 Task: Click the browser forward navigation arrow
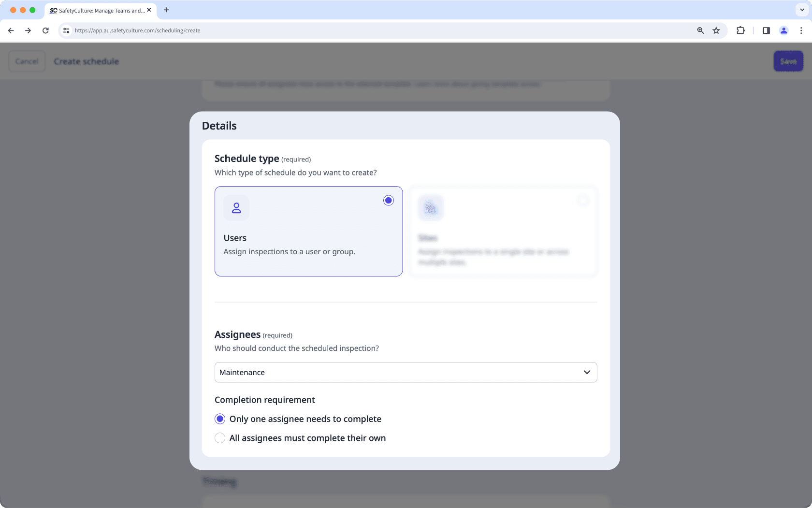click(28, 30)
